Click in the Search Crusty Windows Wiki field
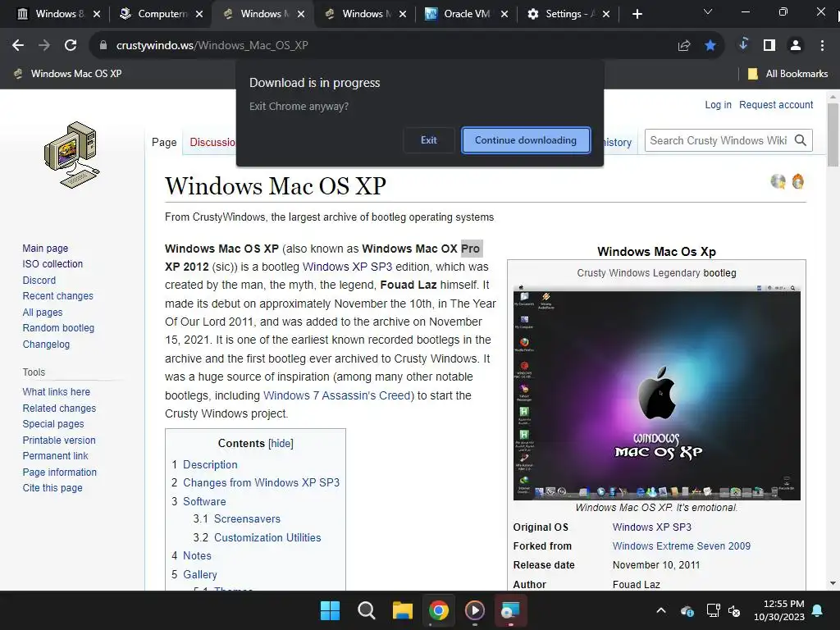This screenshot has height=630, width=840. [x=719, y=140]
